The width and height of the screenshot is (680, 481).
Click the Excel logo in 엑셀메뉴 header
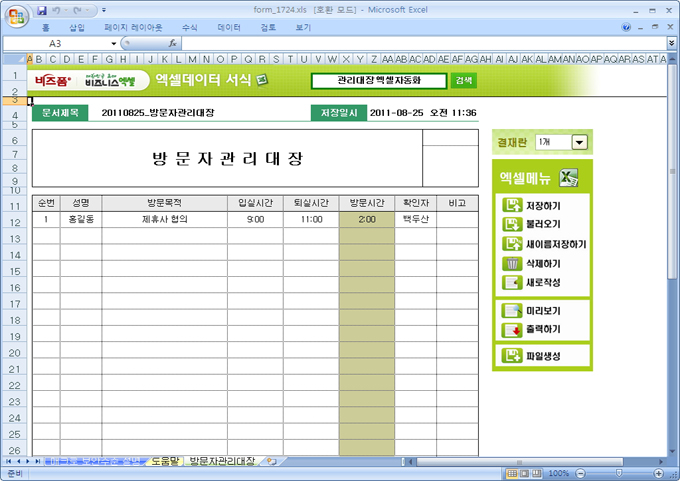(569, 177)
